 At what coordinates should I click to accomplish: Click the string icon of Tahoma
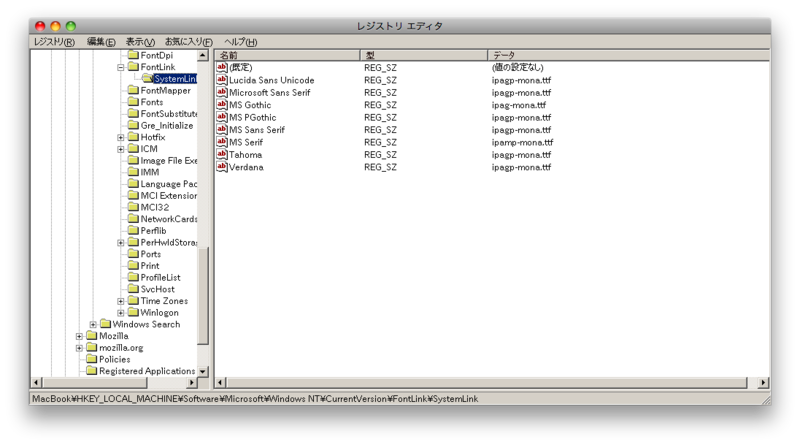pyautogui.click(x=221, y=155)
